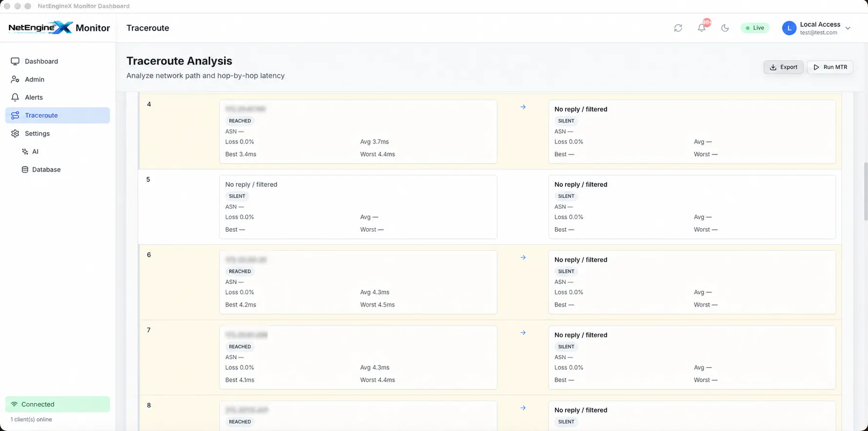868x431 pixels.
Task: Click the blurred IP address in hop 6
Action: (246, 259)
